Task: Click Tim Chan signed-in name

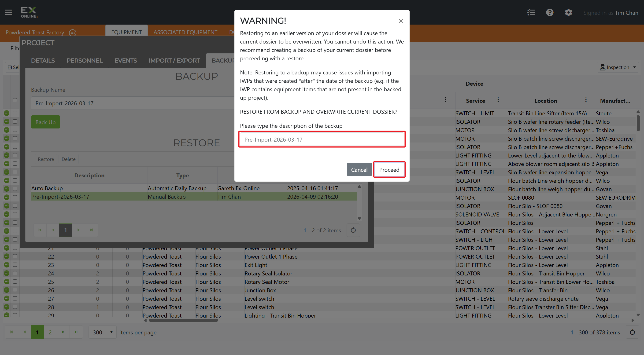Action: click(x=626, y=13)
